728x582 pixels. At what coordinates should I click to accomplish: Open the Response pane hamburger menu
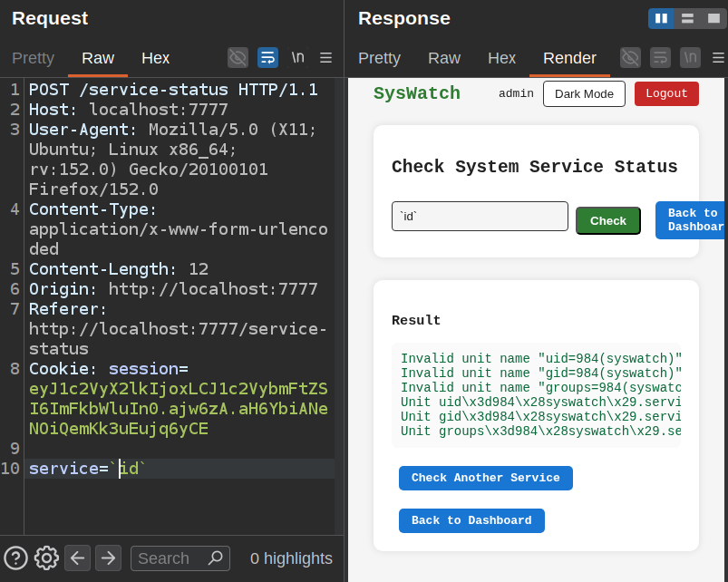[x=718, y=57]
